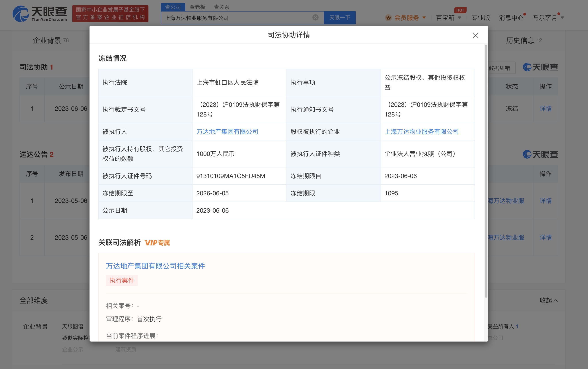The image size is (588, 369).
Task: Click the 天眼查 watermark logo beside 数据纠错
Action: (540, 67)
